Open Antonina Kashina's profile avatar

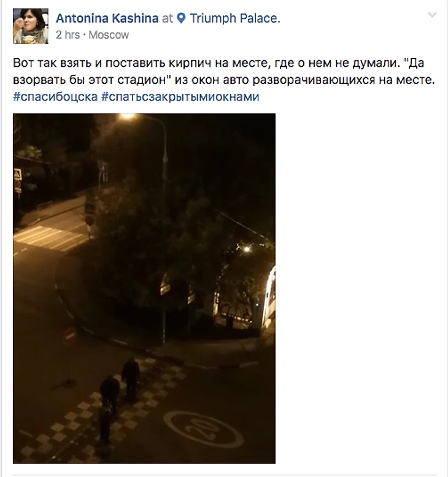(x=31, y=26)
